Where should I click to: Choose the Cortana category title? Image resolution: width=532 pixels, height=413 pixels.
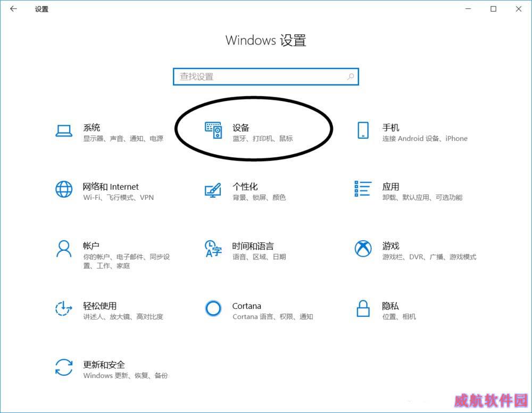tap(247, 306)
